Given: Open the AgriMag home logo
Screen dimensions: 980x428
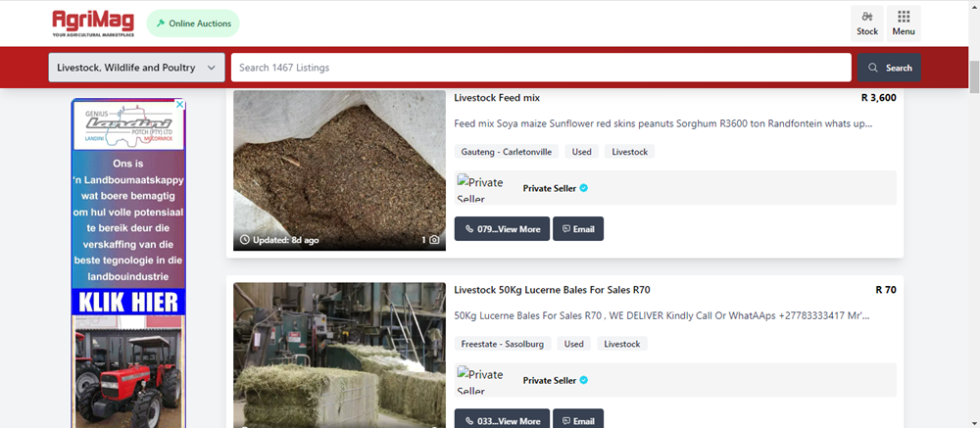Looking at the screenshot, I should pos(93,24).
